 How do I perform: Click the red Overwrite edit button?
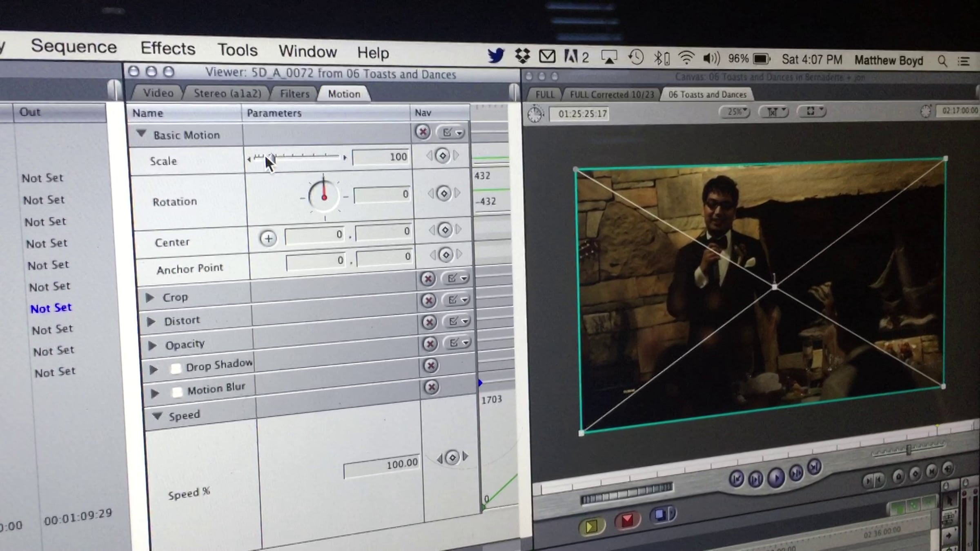[x=627, y=520]
